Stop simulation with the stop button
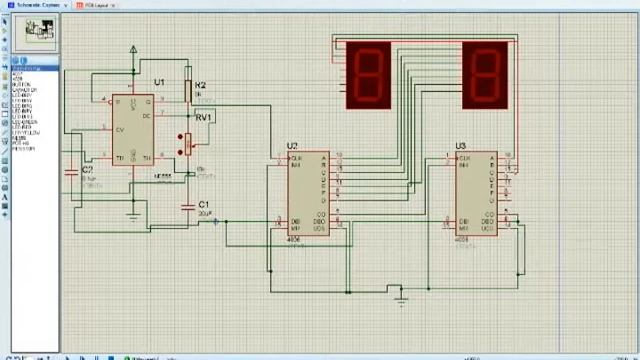This screenshot has height=360, width=640. click(111, 358)
